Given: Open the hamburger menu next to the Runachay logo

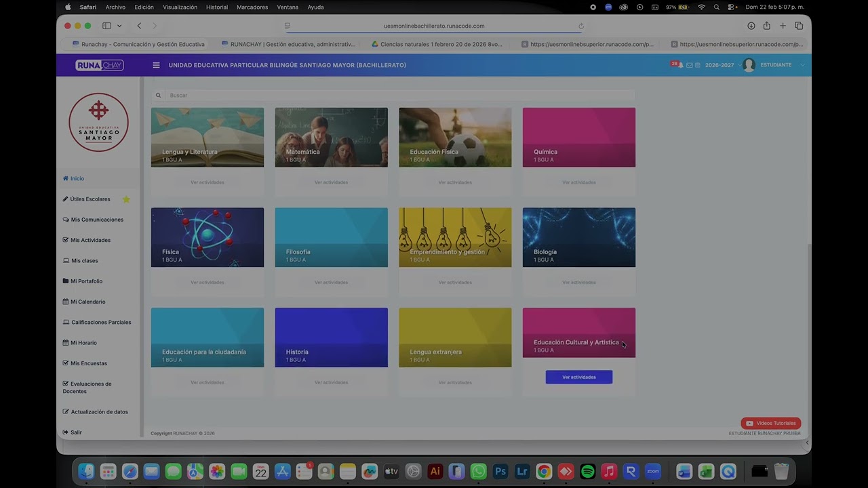Looking at the screenshot, I should pos(156,65).
